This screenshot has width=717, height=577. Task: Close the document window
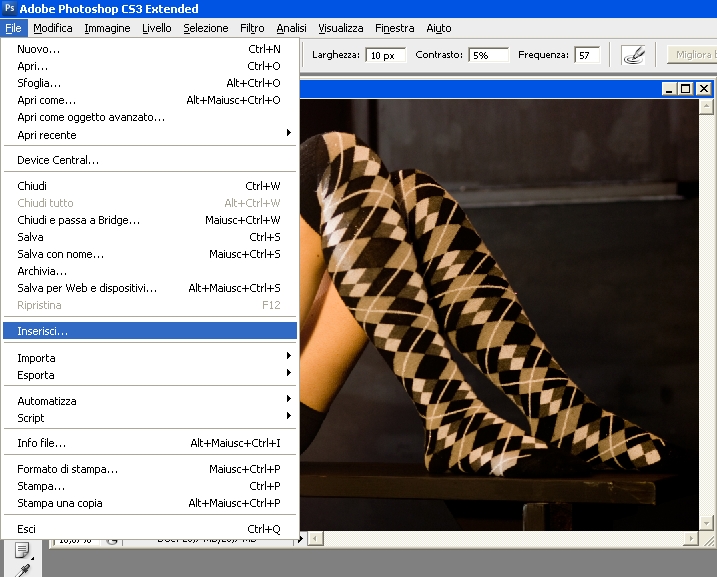click(704, 89)
